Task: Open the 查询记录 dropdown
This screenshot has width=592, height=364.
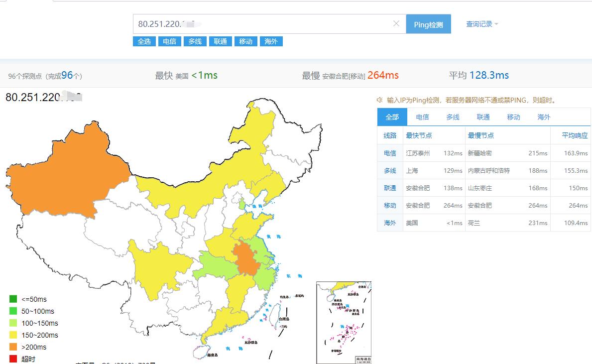Action: (481, 24)
